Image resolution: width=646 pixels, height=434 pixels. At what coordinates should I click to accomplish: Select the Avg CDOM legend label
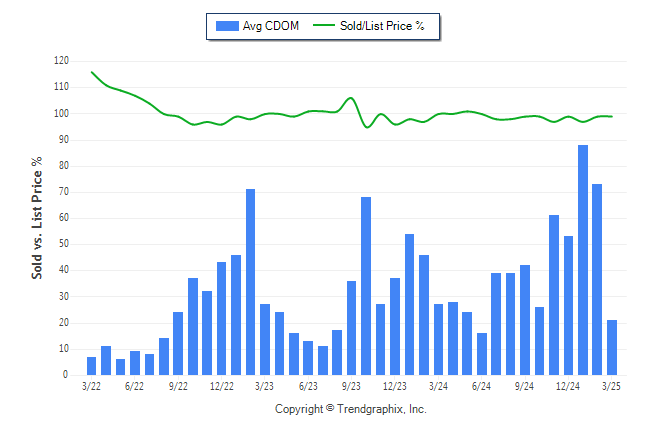(x=271, y=26)
